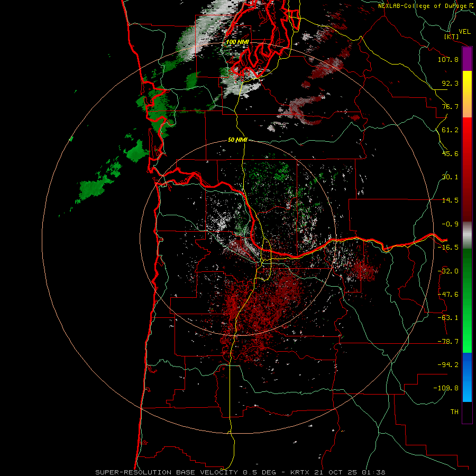Pick the red segment of velocity color bar
Viewport: 476px width, 476px height.
[x=467, y=169]
